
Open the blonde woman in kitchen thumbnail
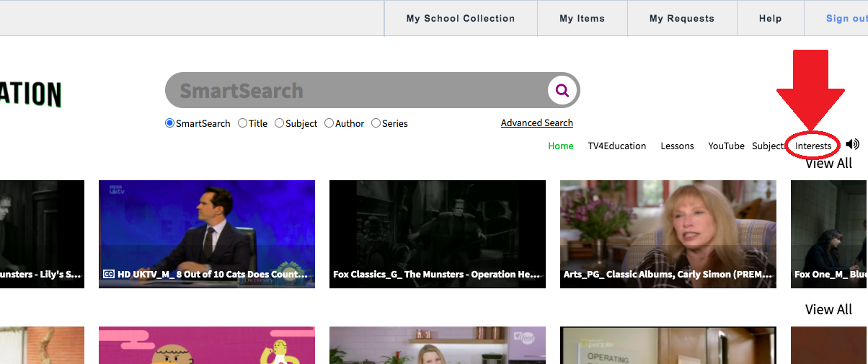coord(438,345)
